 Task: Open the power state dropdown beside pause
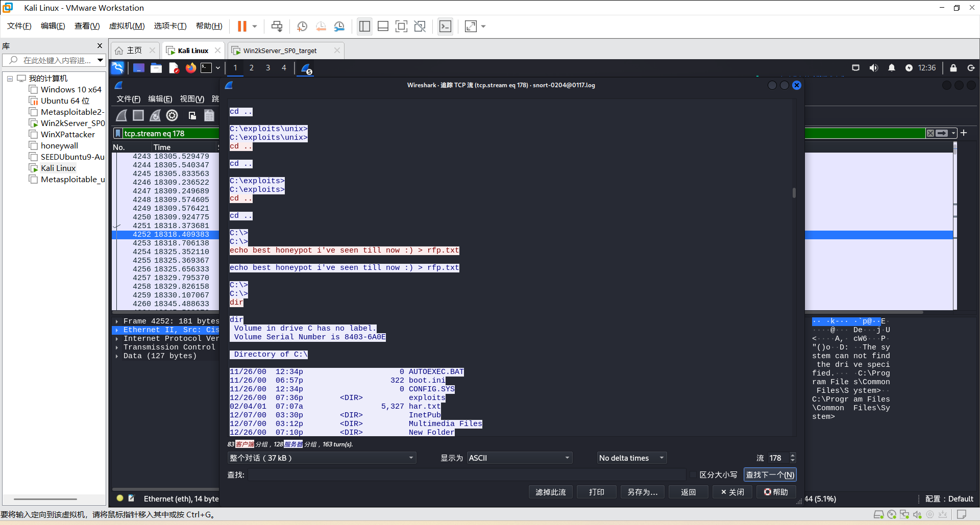pos(255,26)
